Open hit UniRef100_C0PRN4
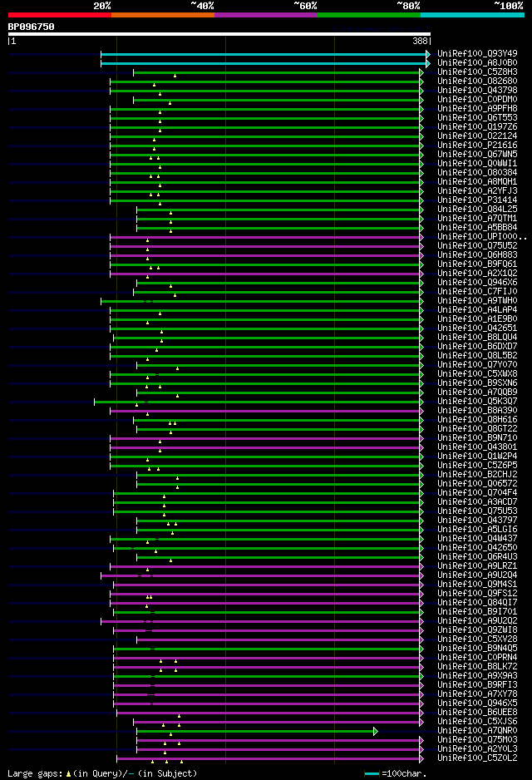The height and width of the screenshot is (780, 532). 477,657
